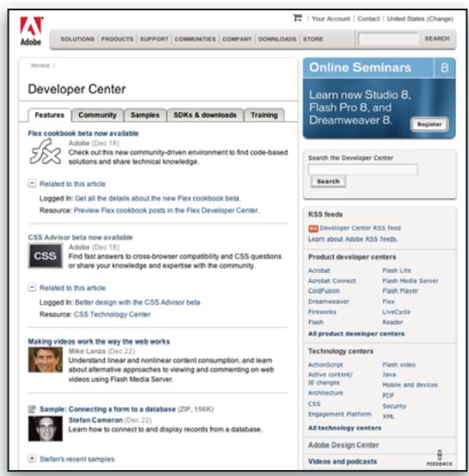This screenshot has width=469, height=476.
Task: Switch to the Community tab
Action: [97, 115]
